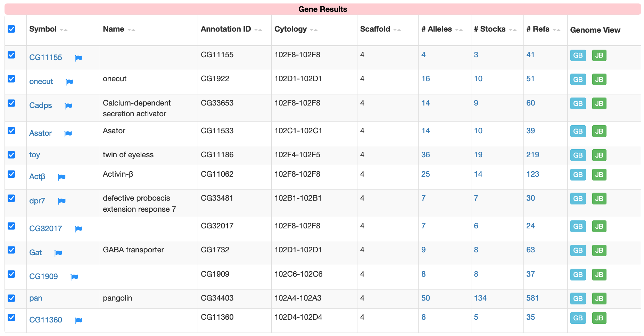Click the flag icon beside onecut
The width and height of the screenshot is (644, 336).
(69, 82)
